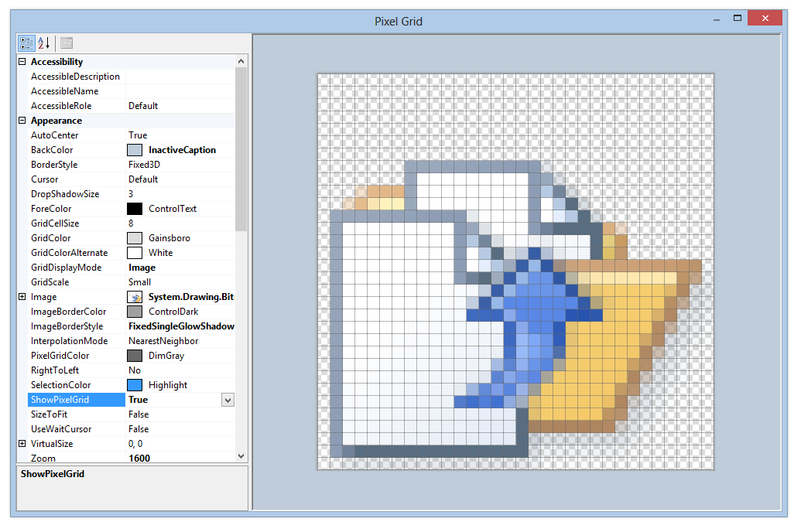This screenshot has width=801, height=532.
Task: Select the AccessibleName property row
Action: 132,91
